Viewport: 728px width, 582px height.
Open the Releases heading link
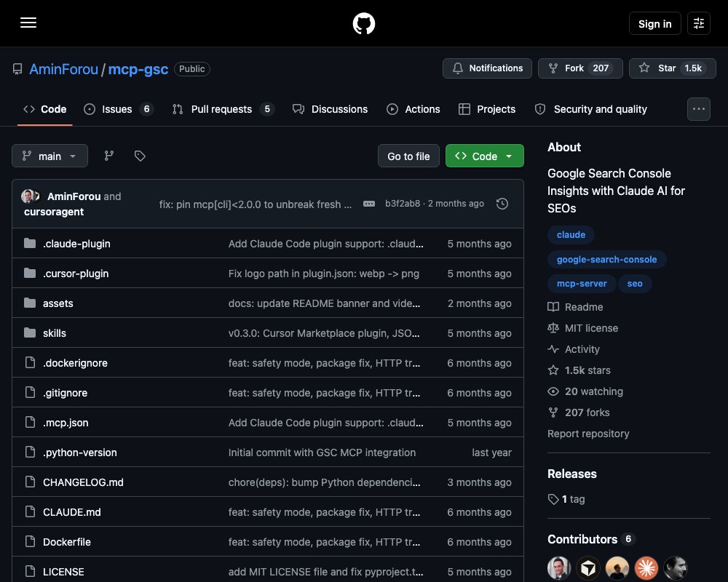pos(571,474)
